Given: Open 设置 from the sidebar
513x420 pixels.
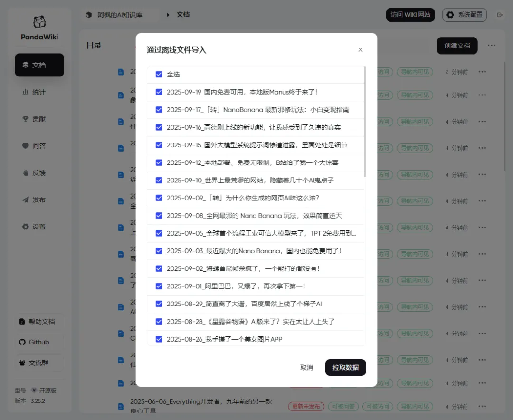Looking at the screenshot, I should point(39,227).
